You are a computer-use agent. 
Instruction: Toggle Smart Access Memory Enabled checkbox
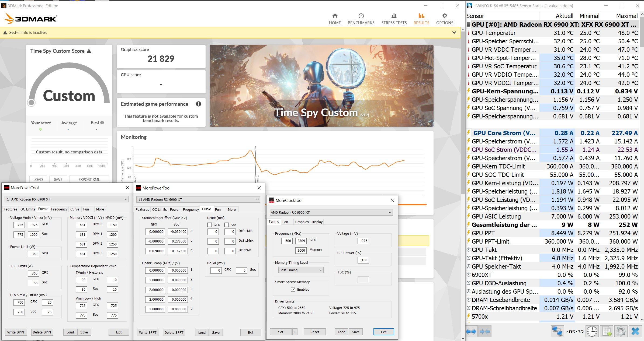[293, 289]
